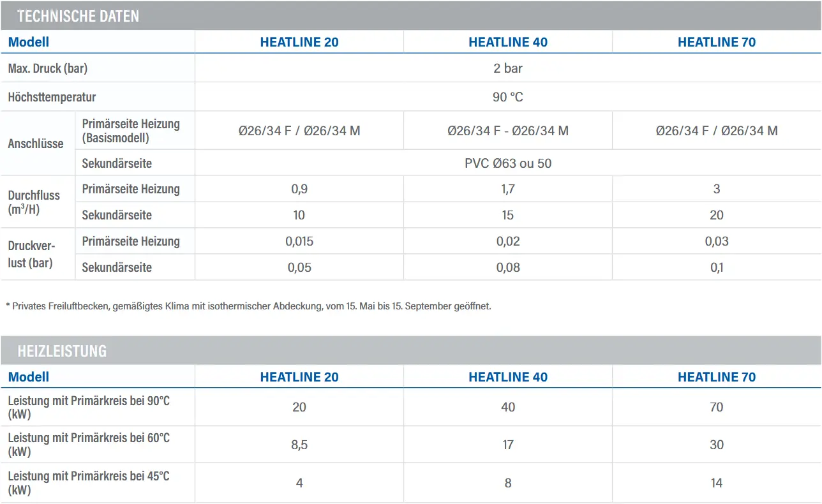Image resolution: width=822 pixels, height=504 pixels.
Task: Select flow value '0,9' for HEATLINE 20
Action: tap(299, 189)
